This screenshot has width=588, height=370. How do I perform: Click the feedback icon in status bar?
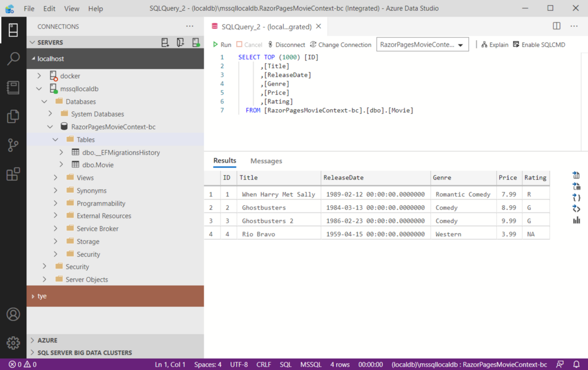pos(560,364)
